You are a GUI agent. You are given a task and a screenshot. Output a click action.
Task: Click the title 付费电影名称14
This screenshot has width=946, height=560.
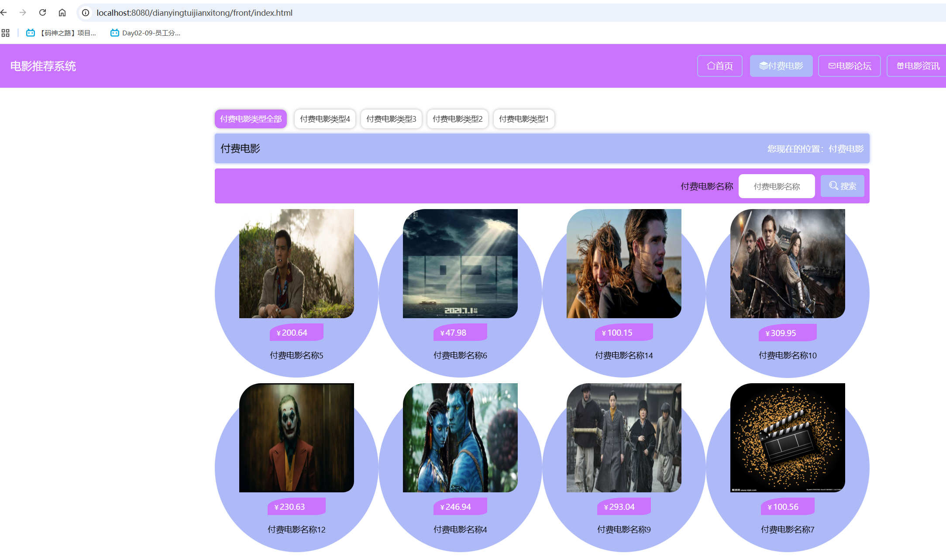(624, 355)
